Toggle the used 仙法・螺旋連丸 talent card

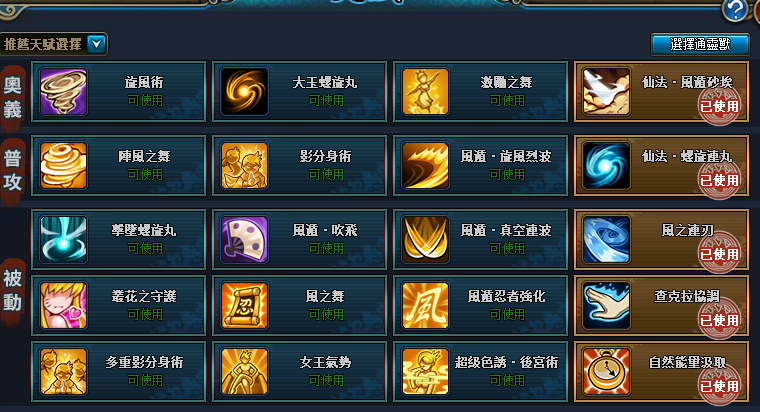tap(662, 165)
